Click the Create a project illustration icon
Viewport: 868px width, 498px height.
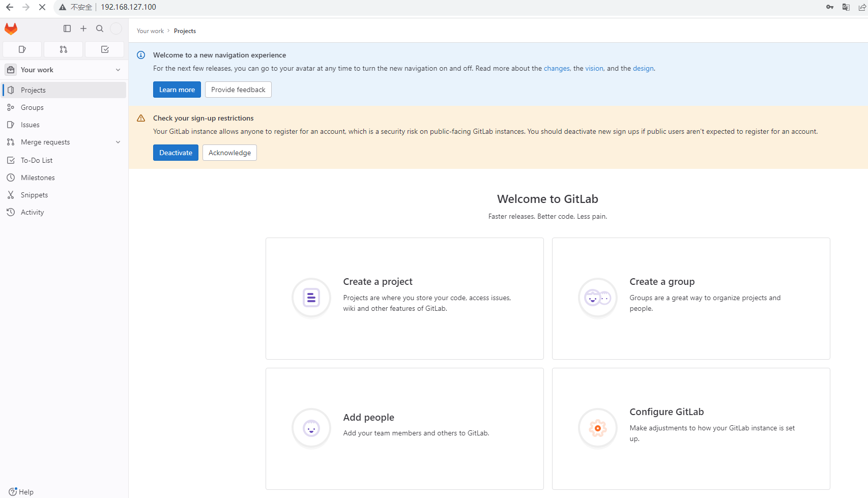[311, 298]
